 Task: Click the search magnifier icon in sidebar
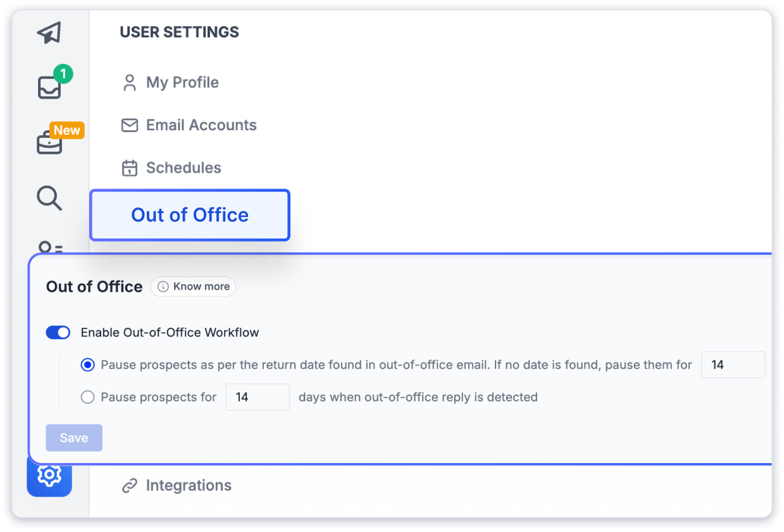[x=49, y=198]
